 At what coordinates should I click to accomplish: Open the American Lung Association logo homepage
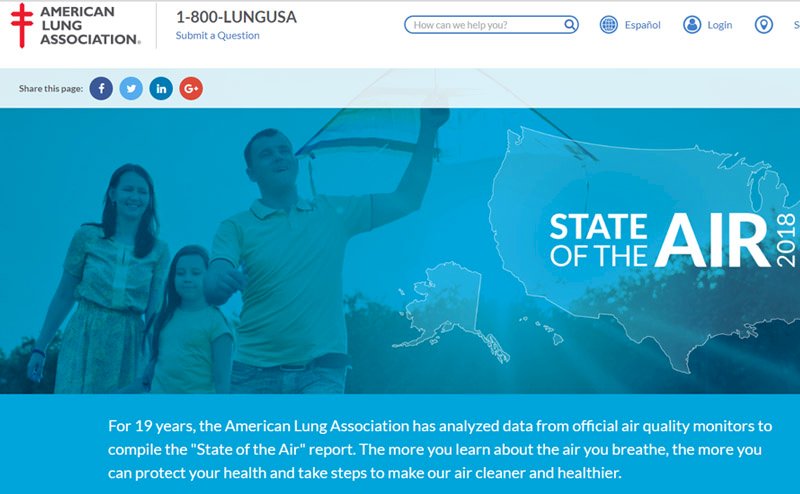[x=76, y=26]
